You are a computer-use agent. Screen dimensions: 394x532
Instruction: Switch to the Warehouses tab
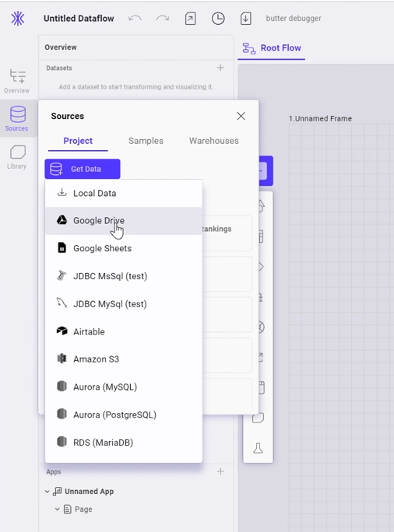(214, 141)
